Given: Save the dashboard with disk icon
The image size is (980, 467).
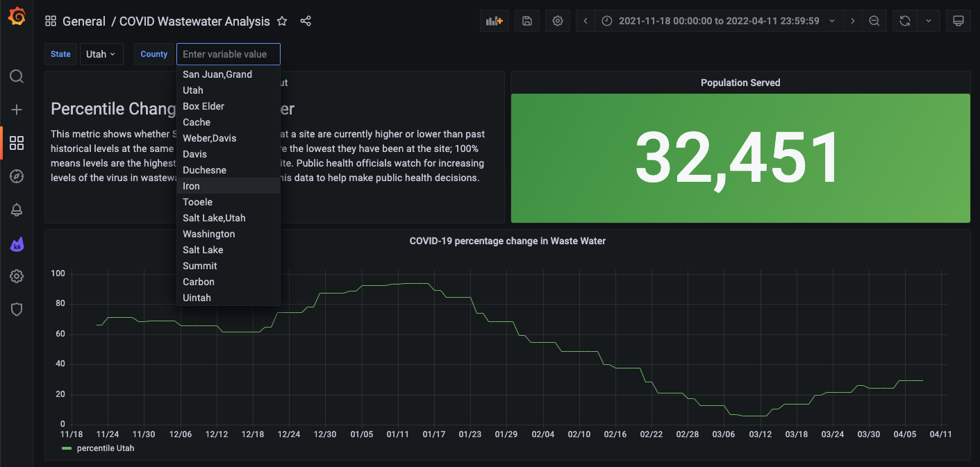Looking at the screenshot, I should pyautogui.click(x=527, y=21).
